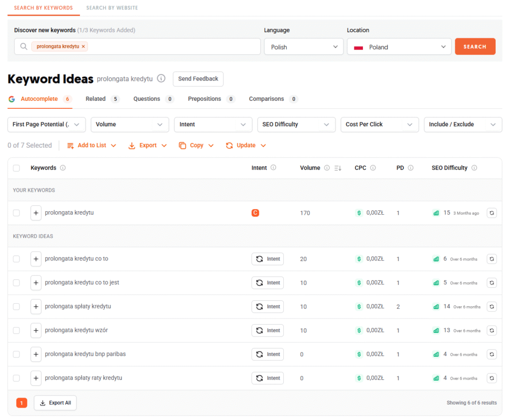This screenshot has width=509, height=420.
Task: Click the info icon next to SEO Difficulty header
Action: tap(474, 168)
